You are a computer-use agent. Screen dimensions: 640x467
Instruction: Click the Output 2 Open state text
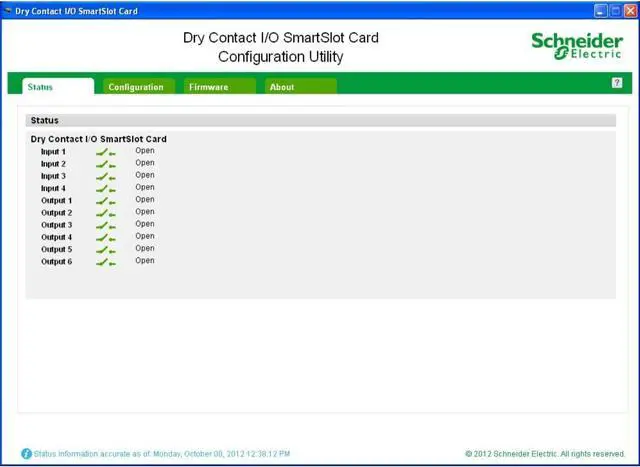tap(145, 212)
